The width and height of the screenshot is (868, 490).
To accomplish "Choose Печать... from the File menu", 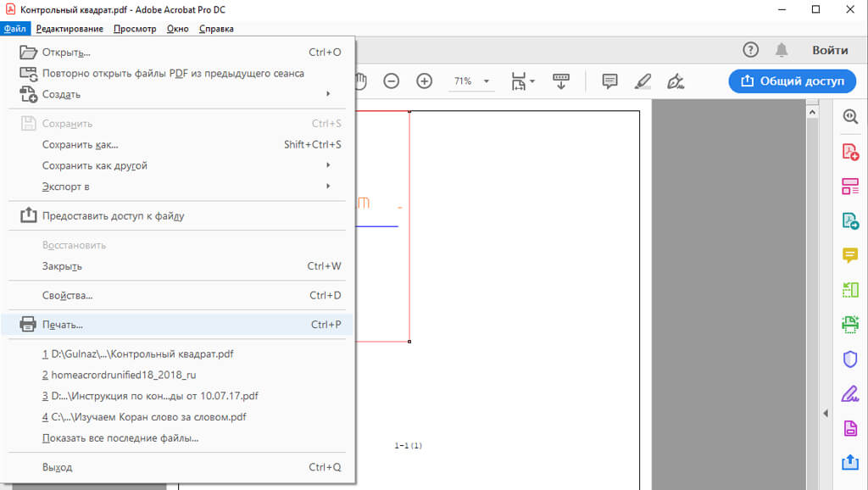I will pyautogui.click(x=63, y=325).
